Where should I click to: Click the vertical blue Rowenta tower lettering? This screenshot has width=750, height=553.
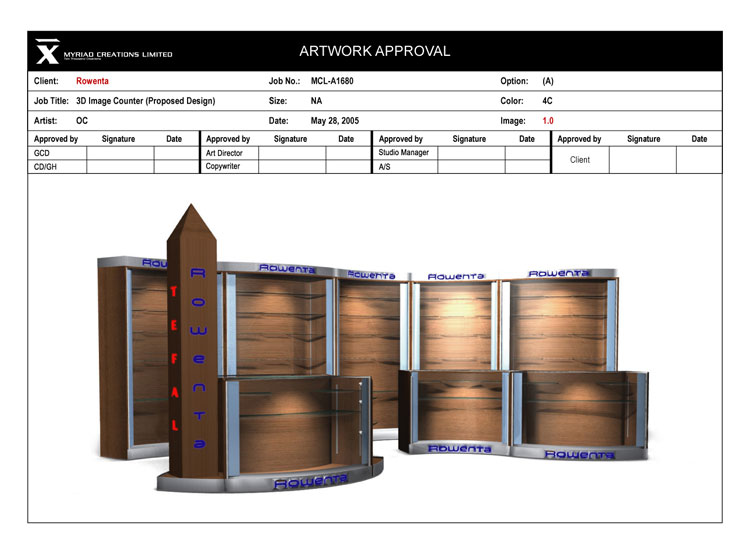click(x=199, y=358)
